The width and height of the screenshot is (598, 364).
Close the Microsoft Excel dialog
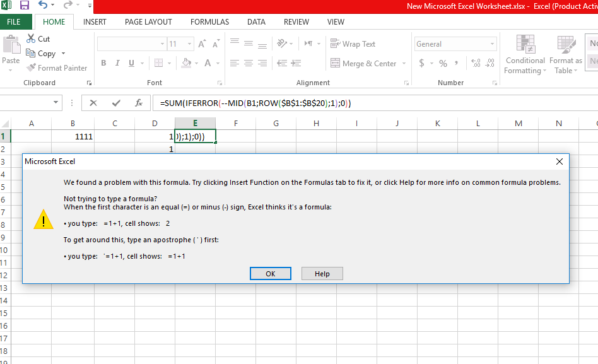click(x=559, y=161)
